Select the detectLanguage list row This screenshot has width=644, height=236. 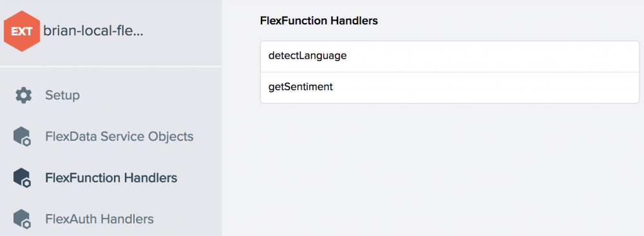(450, 57)
